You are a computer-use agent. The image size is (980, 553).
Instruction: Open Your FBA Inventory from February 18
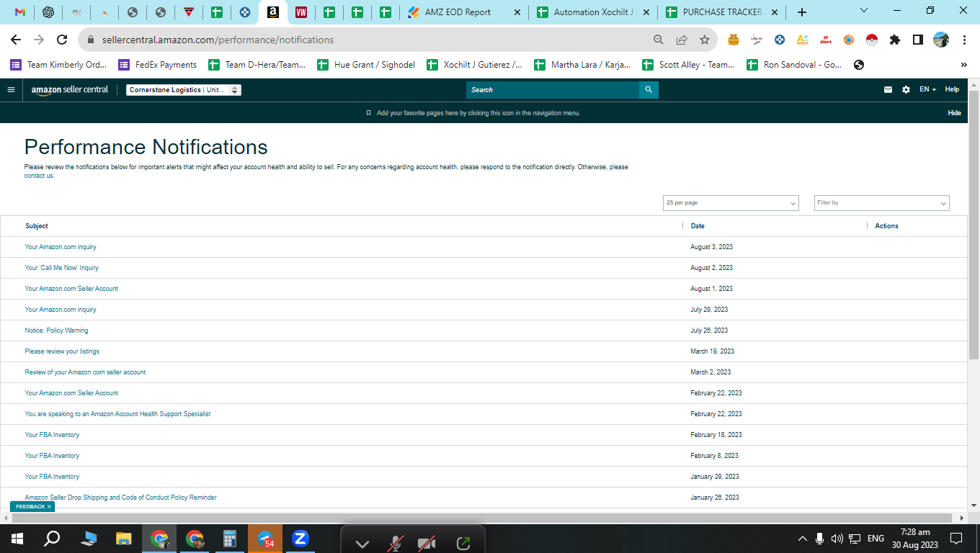(x=52, y=435)
